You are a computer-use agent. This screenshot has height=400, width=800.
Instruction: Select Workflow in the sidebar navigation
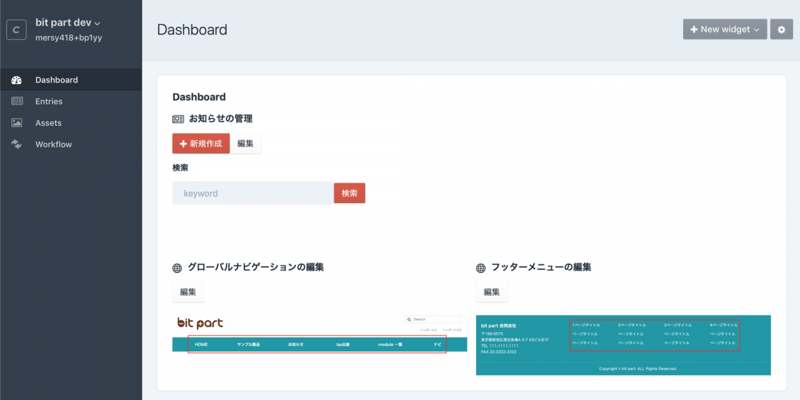tap(53, 144)
